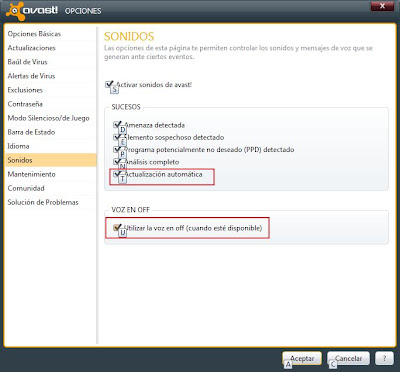Click the Aceptar button

coord(302,359)
